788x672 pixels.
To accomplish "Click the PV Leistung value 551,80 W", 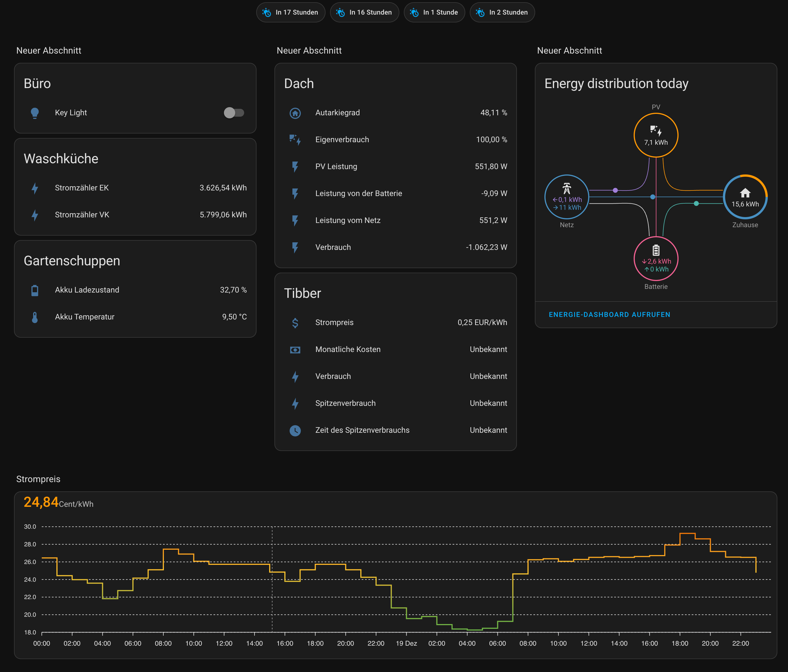I will pos(491,167).
